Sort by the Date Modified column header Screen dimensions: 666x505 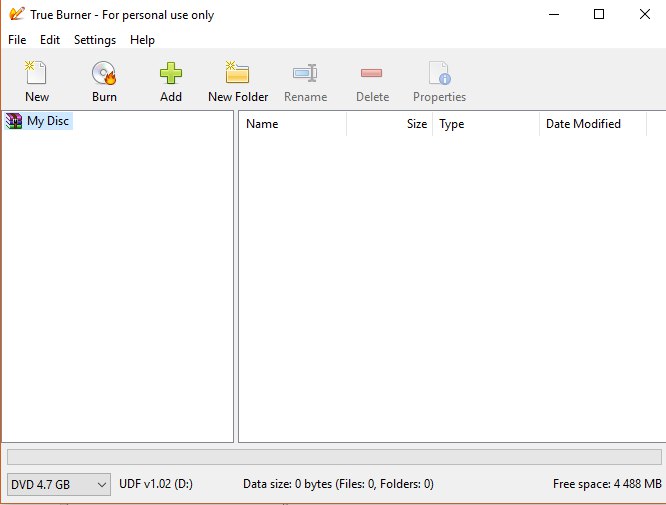593,124
